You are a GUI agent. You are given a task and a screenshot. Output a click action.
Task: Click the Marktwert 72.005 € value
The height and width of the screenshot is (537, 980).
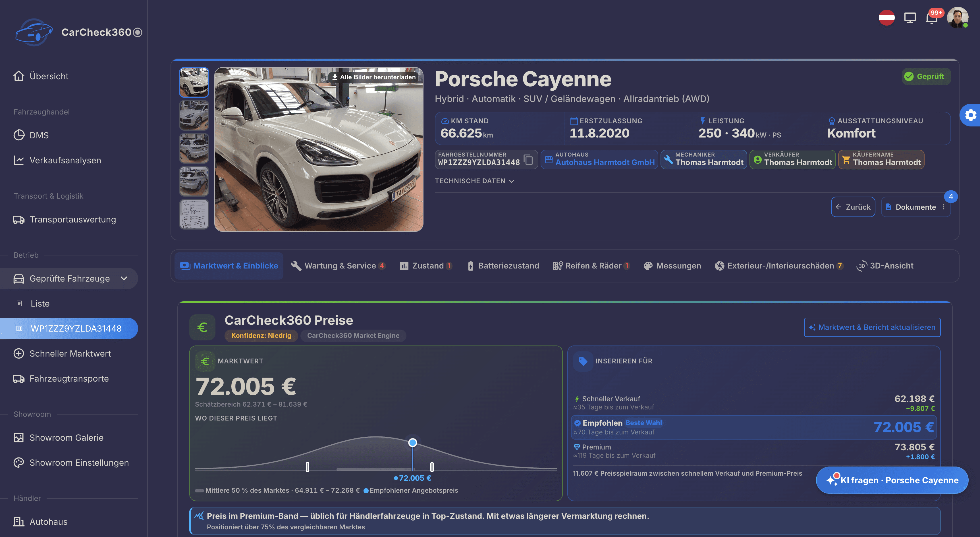(246, 386)
